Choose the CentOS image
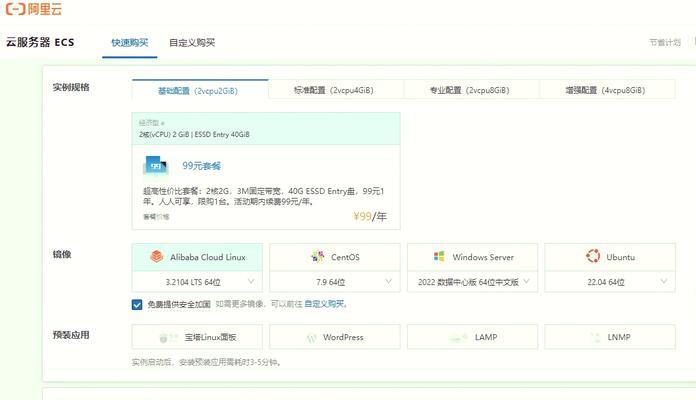This screenshot has height=400, width=696. [x=335, y=257]
